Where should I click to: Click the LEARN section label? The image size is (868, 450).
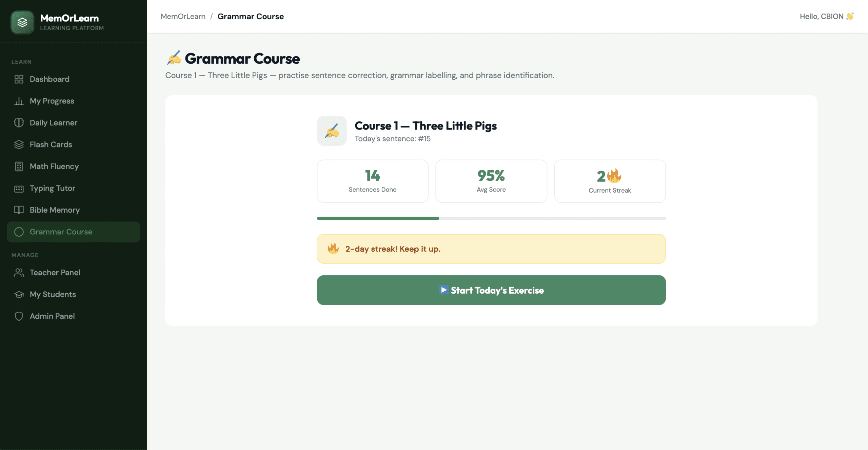[21, 62]
